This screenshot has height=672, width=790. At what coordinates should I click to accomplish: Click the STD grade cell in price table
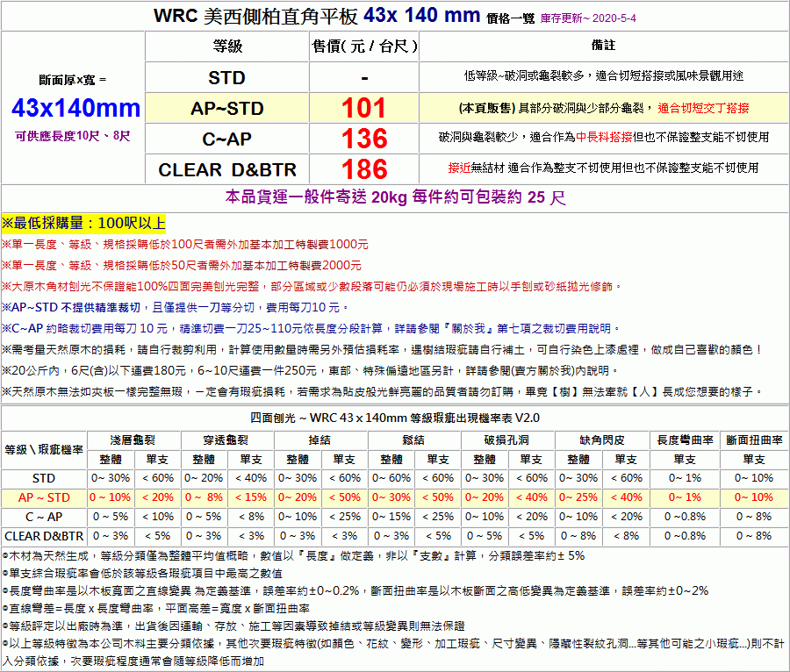click(226, 77)
